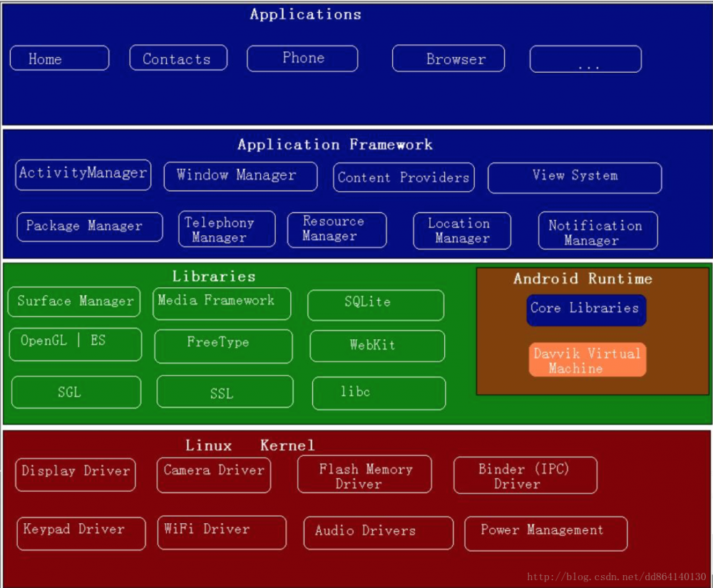Click the Telephony Manager box
This screenshot has width=713, height=588.
click(226, 229)
